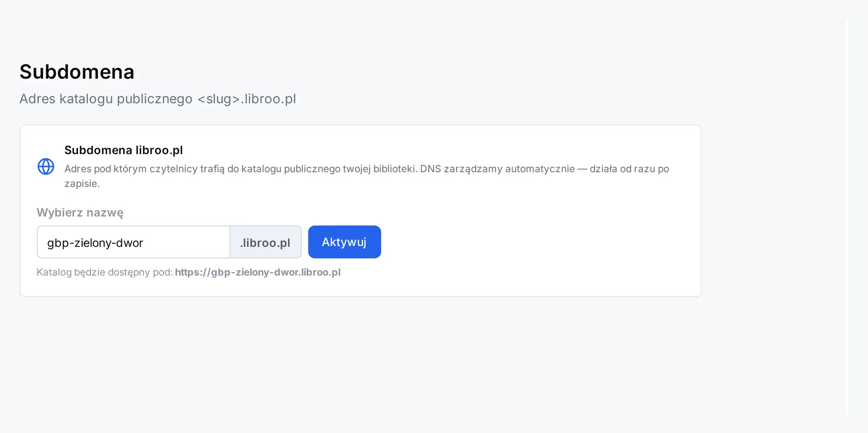Click the Wybierz nazwę field label
868x433 pixels.
pos(80,212)
